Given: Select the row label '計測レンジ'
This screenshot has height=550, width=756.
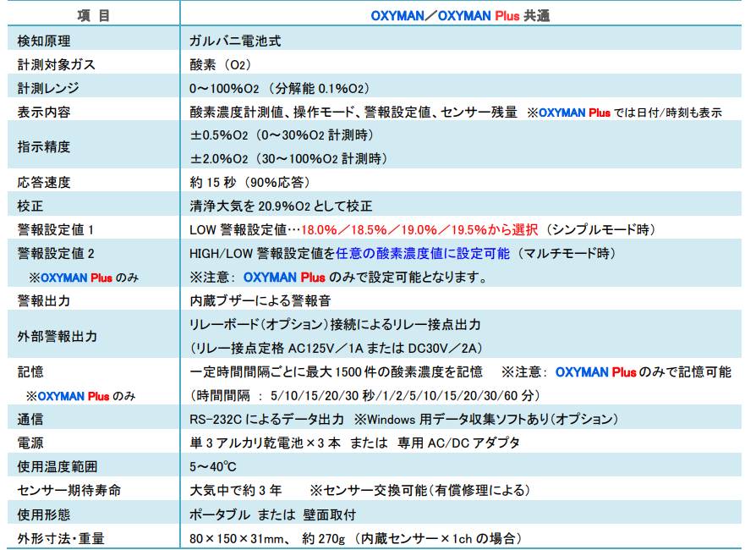Looking at the screenshot, I should click(x=48, y=88).
